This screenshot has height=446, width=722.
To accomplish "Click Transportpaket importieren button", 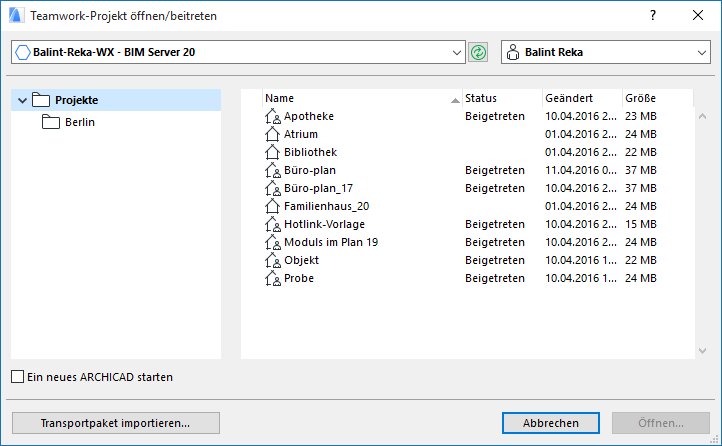I will point(116,423).
